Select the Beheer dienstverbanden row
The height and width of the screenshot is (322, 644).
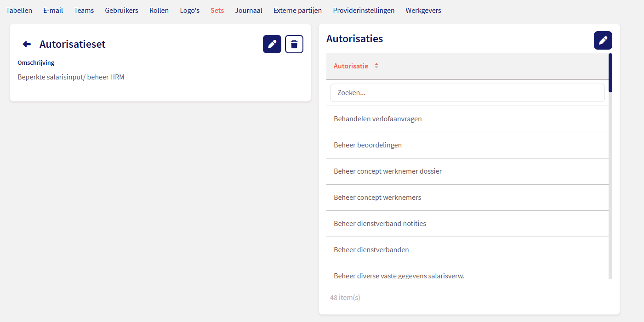(x=371, y=250)
